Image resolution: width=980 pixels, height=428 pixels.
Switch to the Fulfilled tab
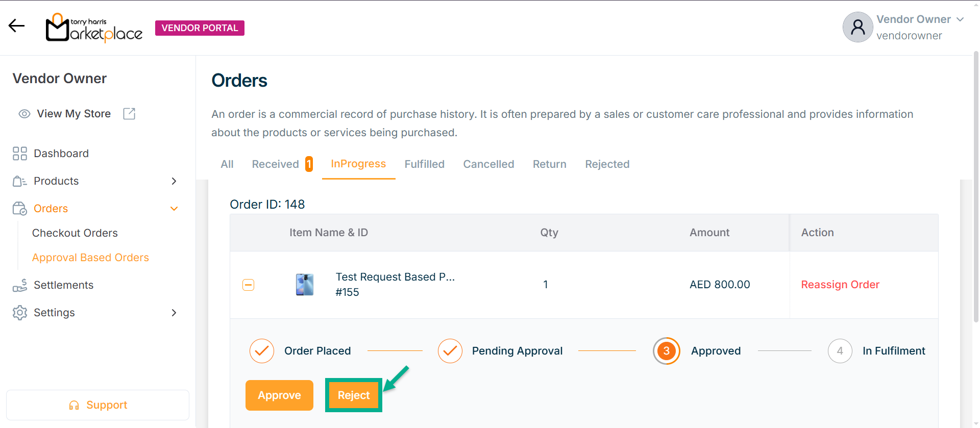[x=424, y=164]
